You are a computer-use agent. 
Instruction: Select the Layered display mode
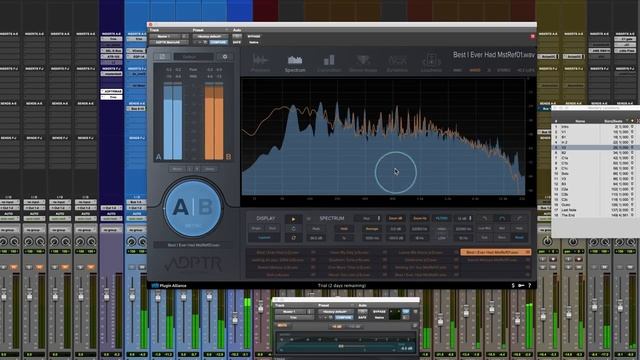tap(264, 238)
